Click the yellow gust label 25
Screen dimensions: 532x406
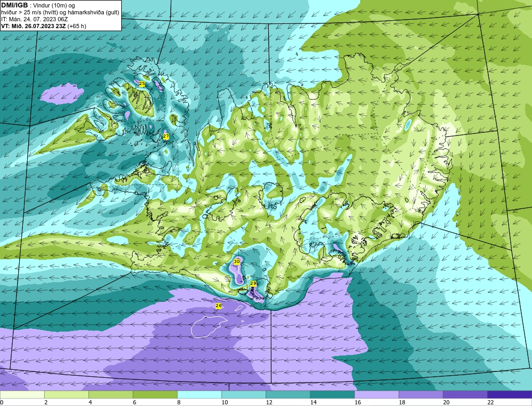click(142, 84)
